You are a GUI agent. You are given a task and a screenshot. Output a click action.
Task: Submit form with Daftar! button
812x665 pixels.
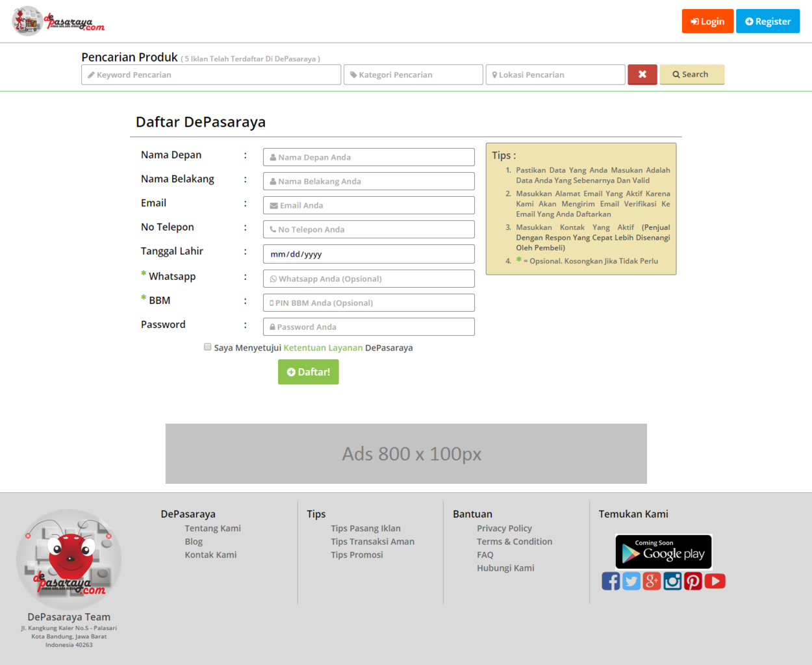coord(309,372)
